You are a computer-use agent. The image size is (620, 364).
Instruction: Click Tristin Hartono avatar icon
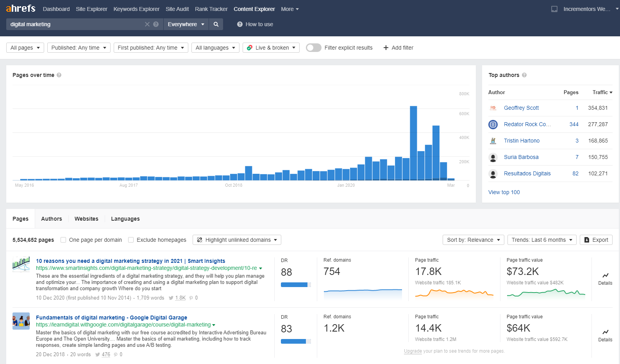[493, 141]
